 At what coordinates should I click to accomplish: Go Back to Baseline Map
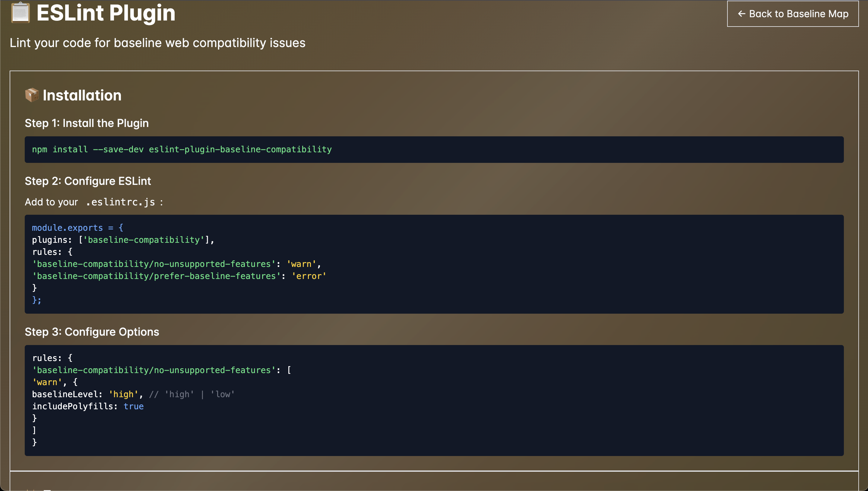(793, 14)
